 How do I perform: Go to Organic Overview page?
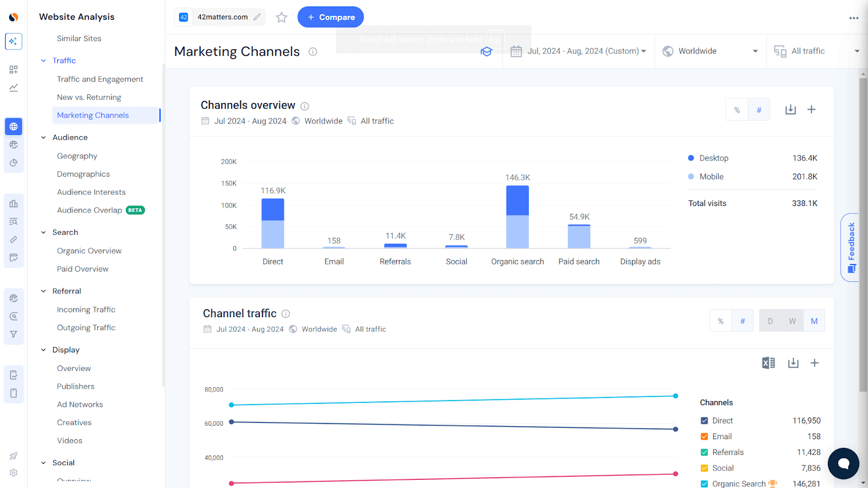(90, 251)
